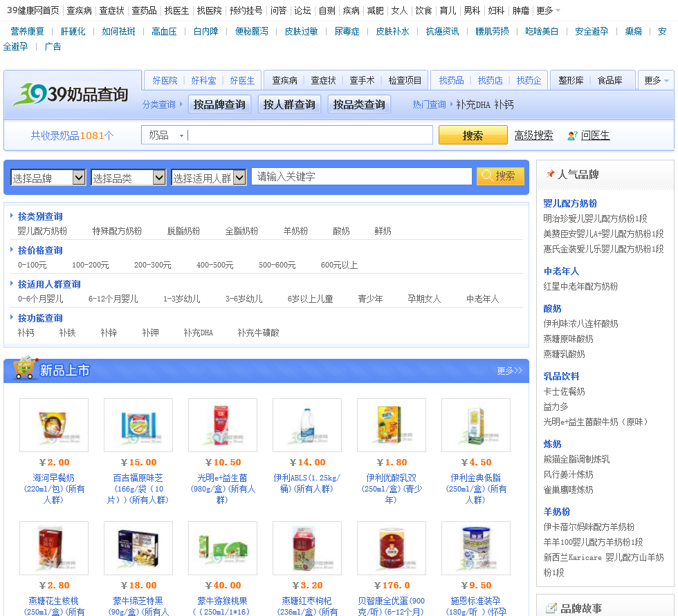Open 红星中老年配方奶粉 sidebar link
Viewport: 678px width, 616px height.
coord(580,286)
